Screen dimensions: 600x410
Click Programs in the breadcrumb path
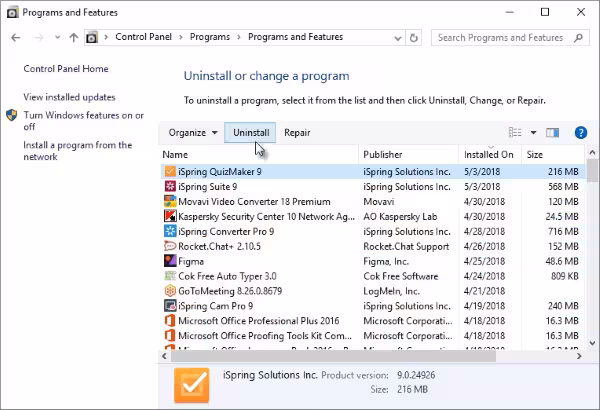(x=210, y=37)
